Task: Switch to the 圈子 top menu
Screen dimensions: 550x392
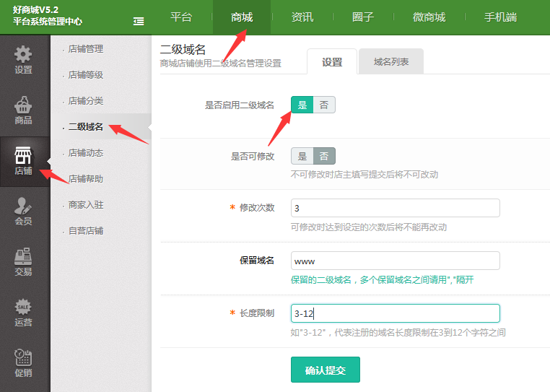Action: pos(363,17)
